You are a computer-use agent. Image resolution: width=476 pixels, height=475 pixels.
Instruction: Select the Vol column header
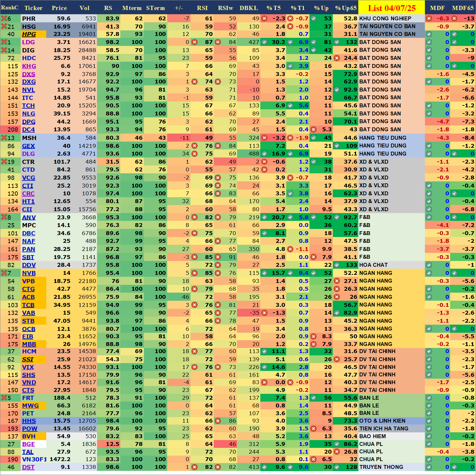[85, 8]
